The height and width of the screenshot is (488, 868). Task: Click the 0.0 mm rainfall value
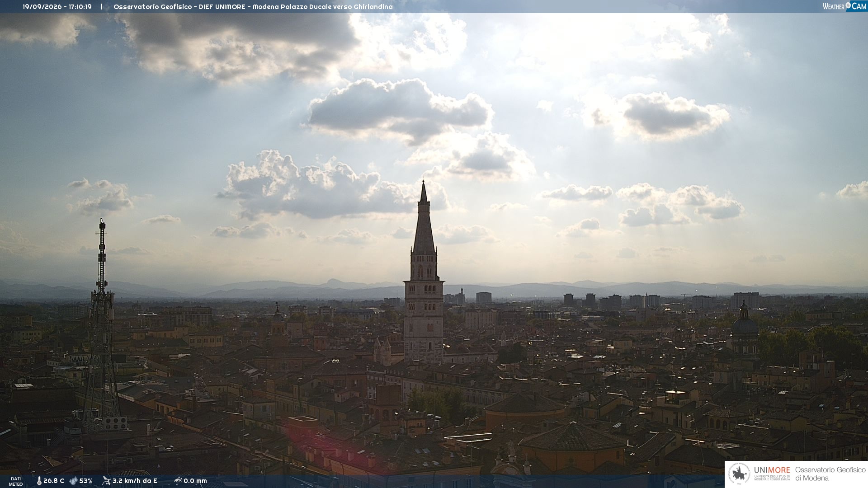195,481
